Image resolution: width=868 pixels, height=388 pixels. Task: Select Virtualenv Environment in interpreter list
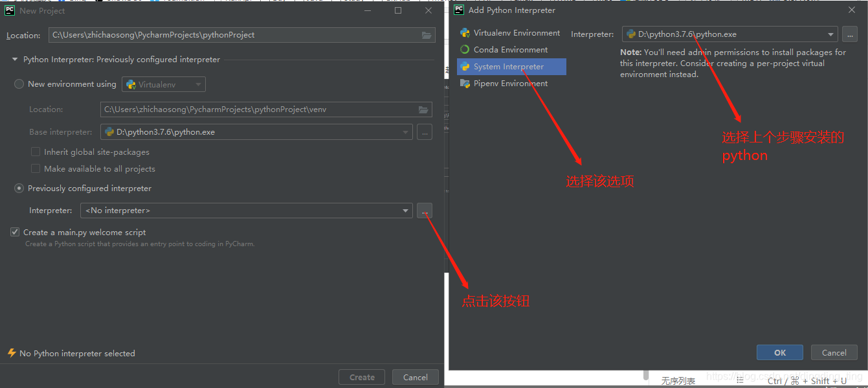511,32
